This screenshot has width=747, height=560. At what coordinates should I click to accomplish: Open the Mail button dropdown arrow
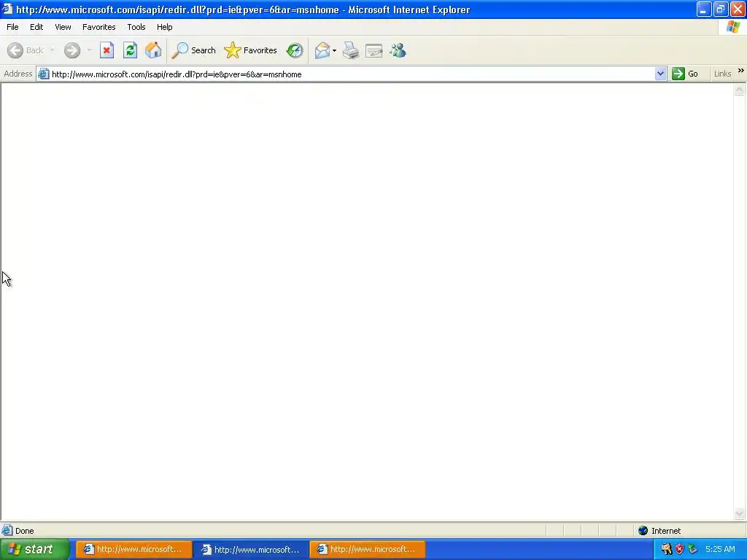click(x=334, y=50)
